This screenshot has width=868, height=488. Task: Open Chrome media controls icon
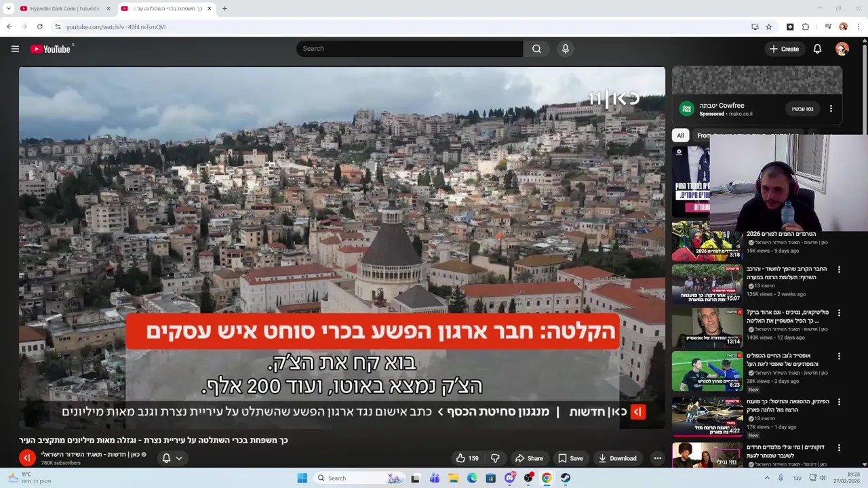pyautogui.click(x=828, y=27)
